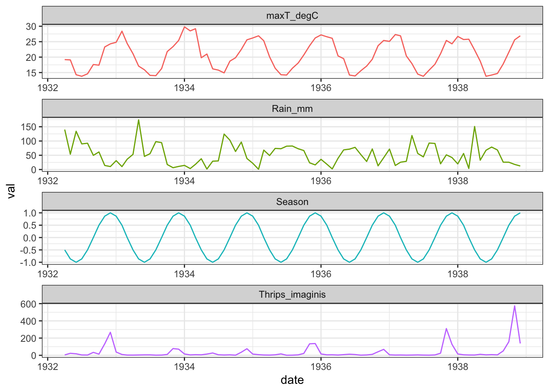The width and height of the screenshot is (549, 392).
Task: Select the Thrips_imaginis panel title
Action: 292,295
